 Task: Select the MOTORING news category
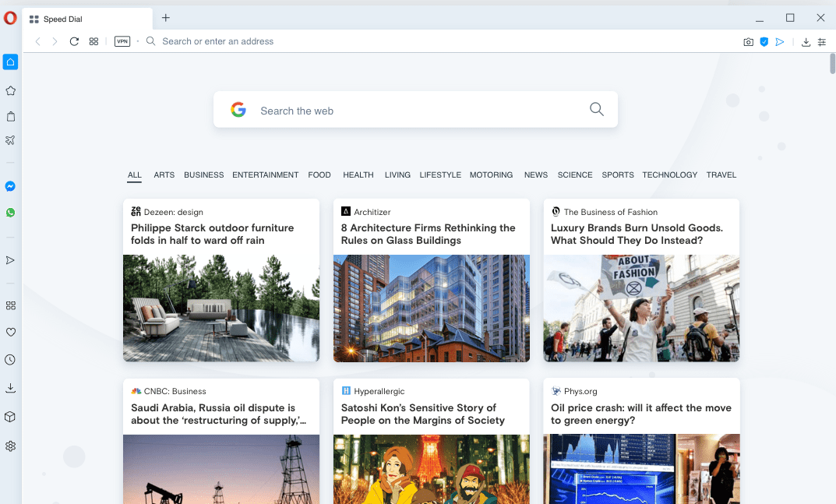[x=491, y=175]
